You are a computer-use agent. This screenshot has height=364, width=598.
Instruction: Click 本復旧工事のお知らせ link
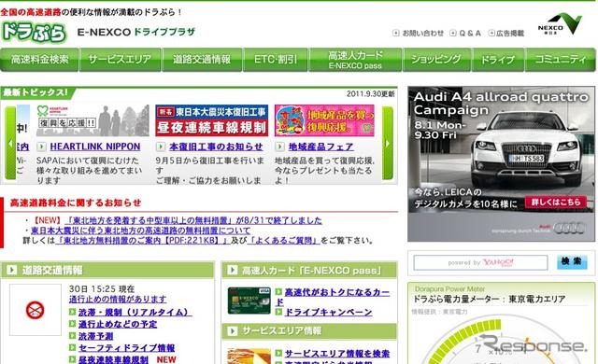(216, 147)
